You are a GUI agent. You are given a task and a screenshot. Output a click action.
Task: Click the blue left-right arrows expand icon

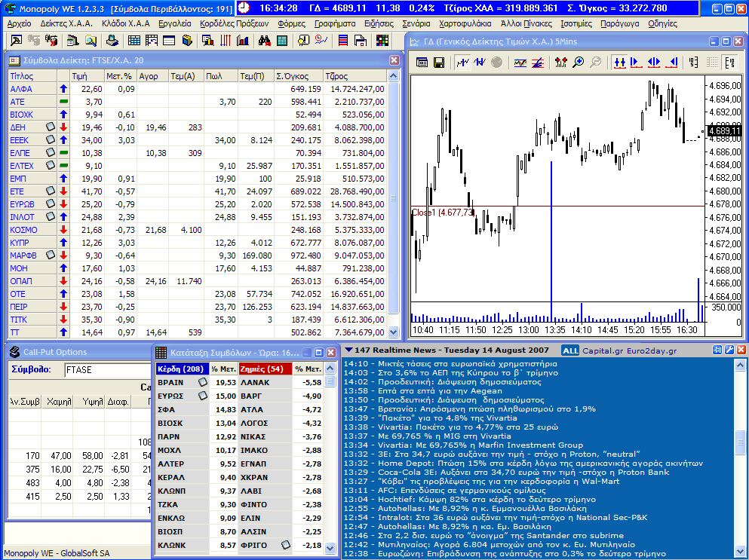tap(654, 62)
